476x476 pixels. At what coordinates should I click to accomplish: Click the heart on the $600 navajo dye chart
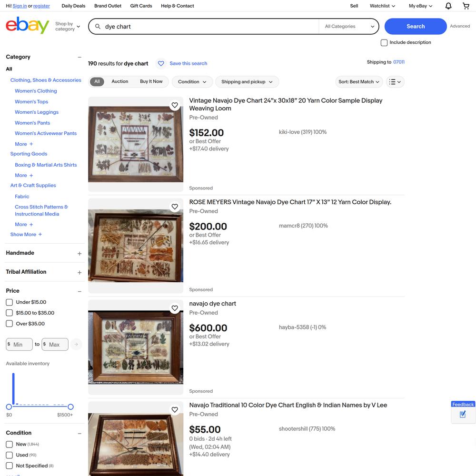click(175, 308)
